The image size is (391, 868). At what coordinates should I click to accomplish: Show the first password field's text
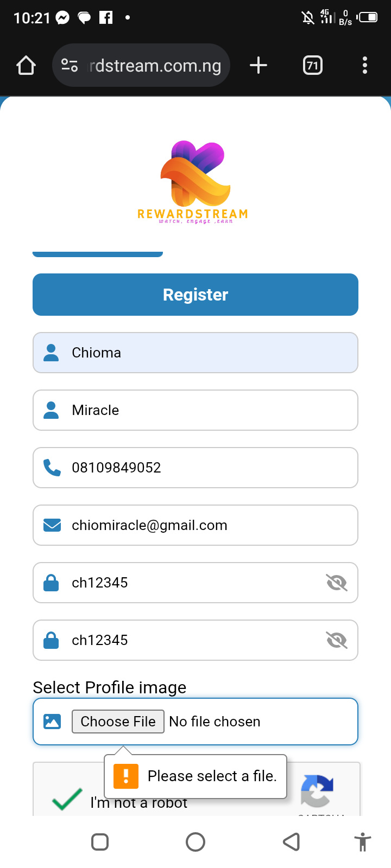tap(337, 583)
